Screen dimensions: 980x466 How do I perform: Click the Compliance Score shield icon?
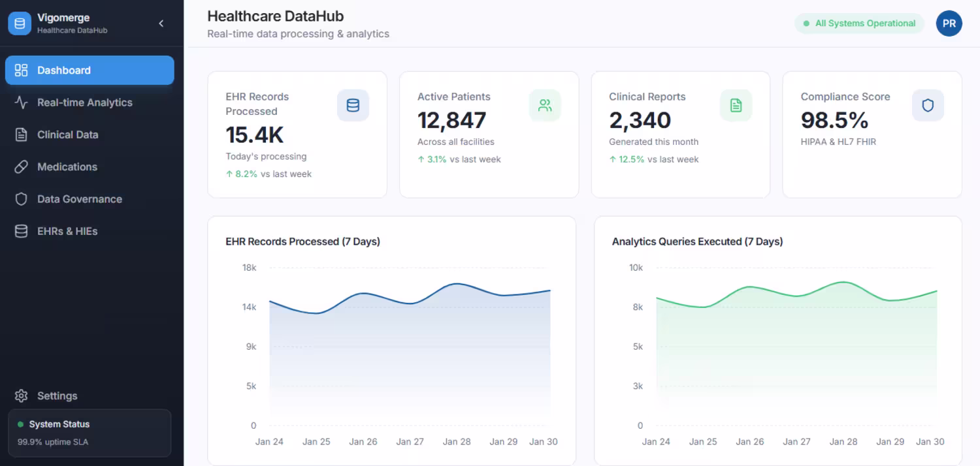(928, 105)
